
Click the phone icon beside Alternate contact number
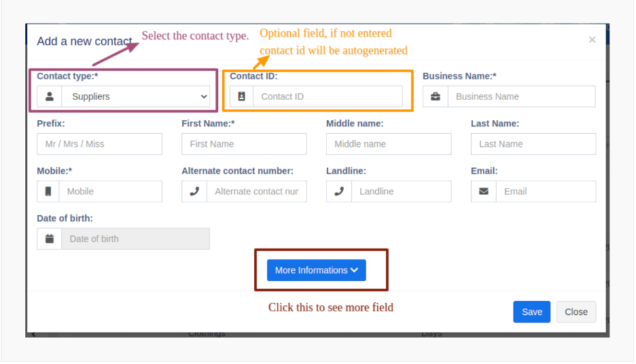[194, 192]
